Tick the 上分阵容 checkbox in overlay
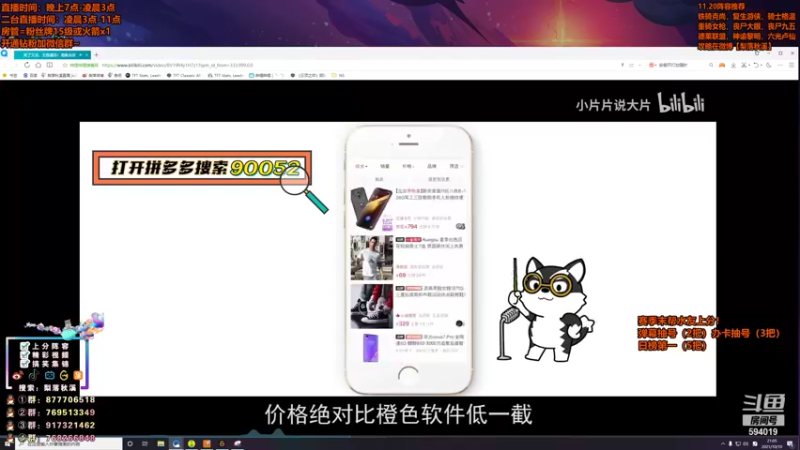This screenshot has height=450, width=800. pos(24,346)
